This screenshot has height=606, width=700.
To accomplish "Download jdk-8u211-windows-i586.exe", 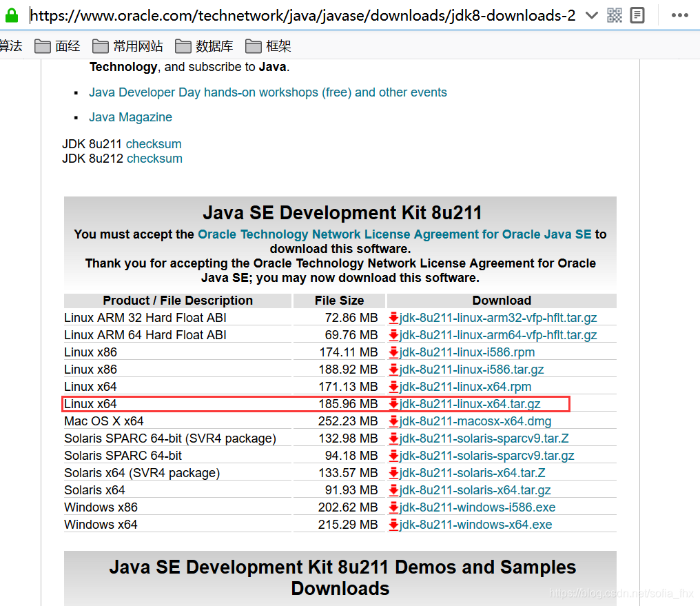I will [477, 507].
